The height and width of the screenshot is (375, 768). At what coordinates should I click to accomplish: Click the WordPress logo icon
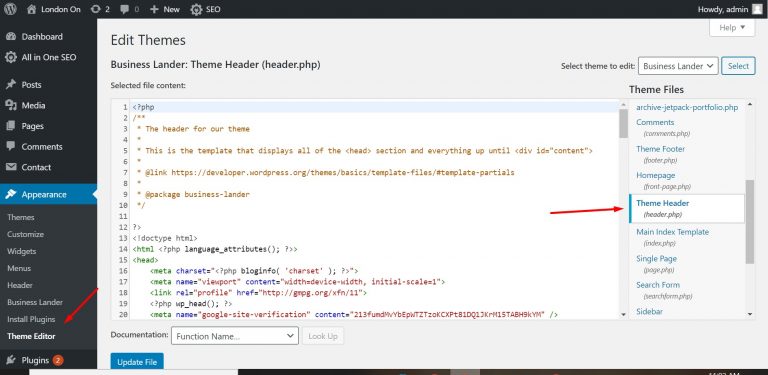(10, 9)
